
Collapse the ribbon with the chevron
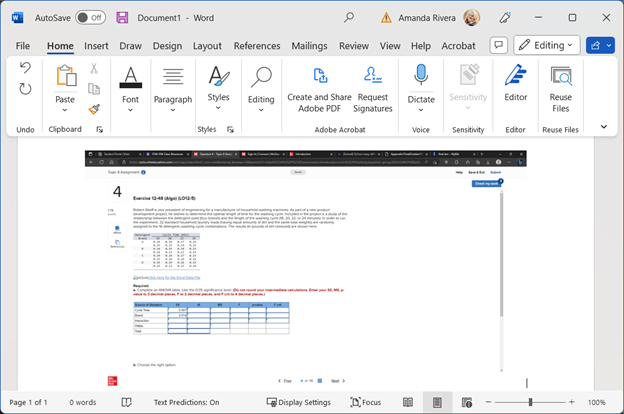(604, 127)
